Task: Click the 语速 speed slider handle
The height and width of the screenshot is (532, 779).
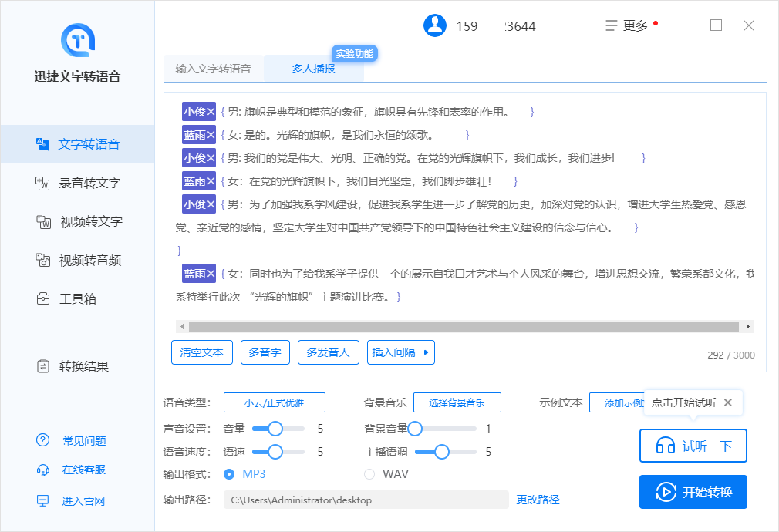Action: click(x=275, y=452)
